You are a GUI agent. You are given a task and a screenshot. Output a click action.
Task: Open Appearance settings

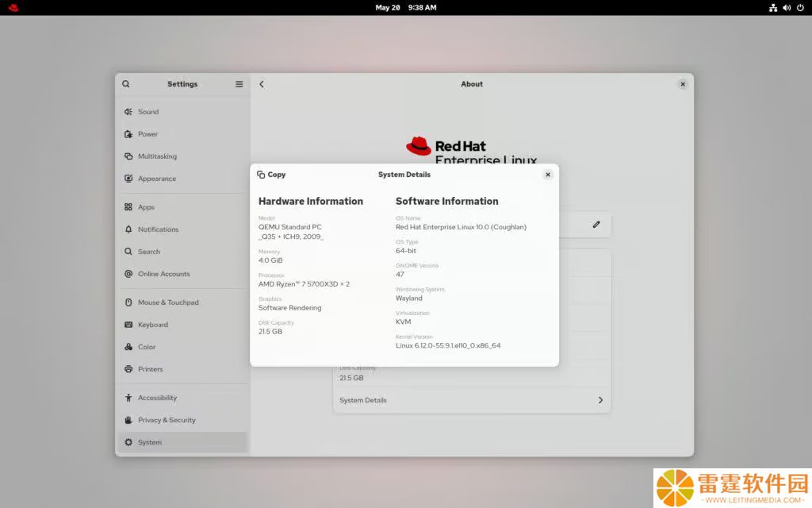[x=183, y=179]
